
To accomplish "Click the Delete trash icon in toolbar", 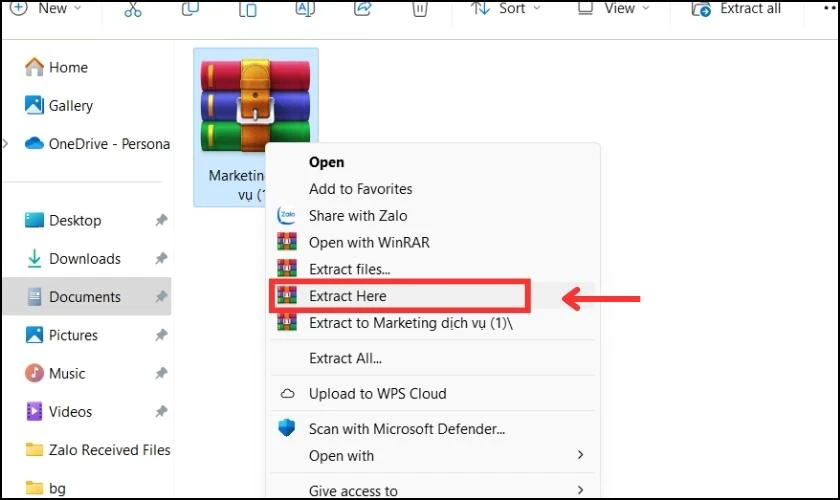I will click(x=420, y=9).
